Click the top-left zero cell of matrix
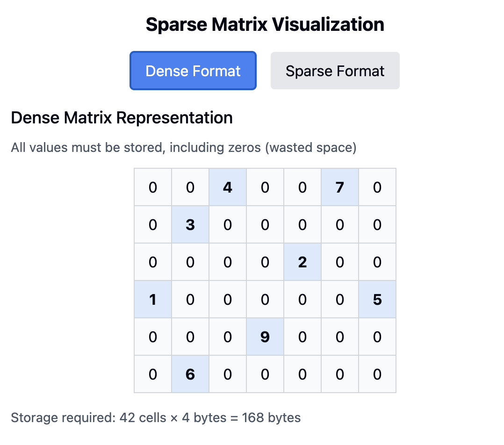The image size is (504, 445). click(x=153, y=187)
